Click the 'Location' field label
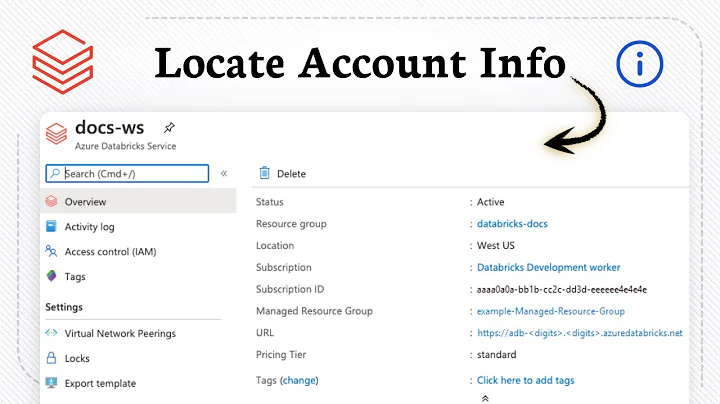Image resolution: width=720 pixels, height=404 pixels. pyautogui.click(x=275, y=246)
